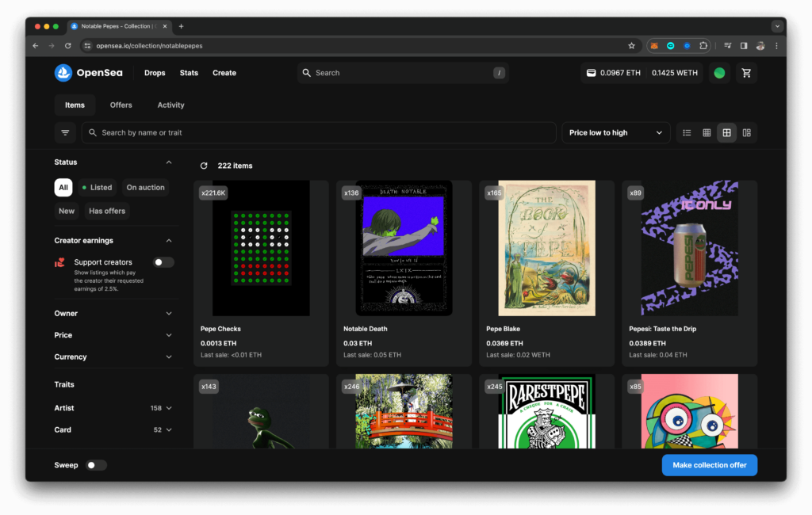
Task: Switch to the Offers tab
Action: click(x=121, y=105)
